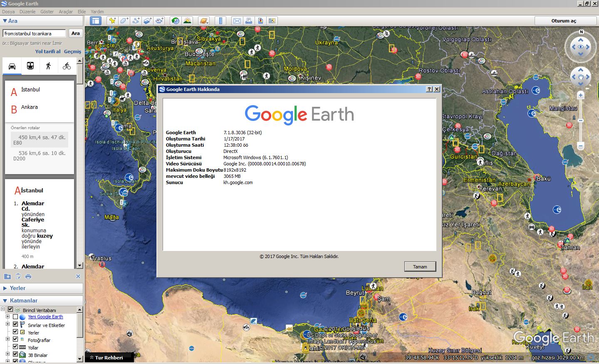Open the Tur Rehberi tour guide bar
This screenshot has width=599, height=364.
click(x=110, y=357)
